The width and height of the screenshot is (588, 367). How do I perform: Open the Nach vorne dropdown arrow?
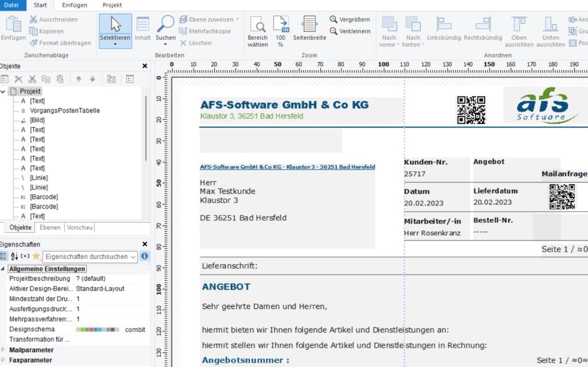tap(397, 45)
